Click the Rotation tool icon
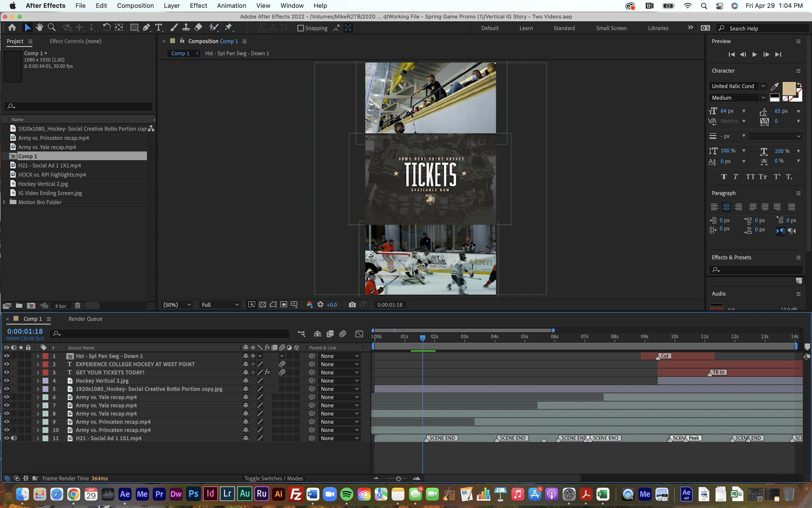Screen dimensions: 812x508 (x=107, y=28)
